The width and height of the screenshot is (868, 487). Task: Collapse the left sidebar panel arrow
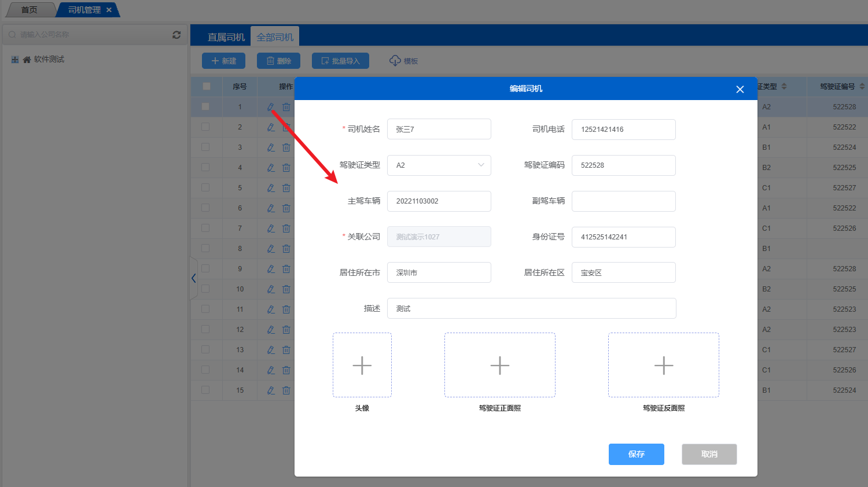(x=193, y=278)
